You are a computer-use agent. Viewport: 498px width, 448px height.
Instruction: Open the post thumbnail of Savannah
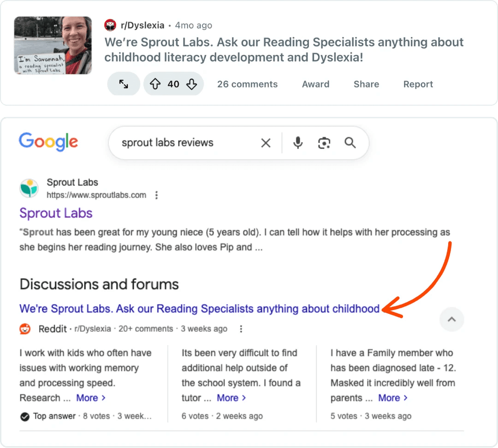(53, 45)
